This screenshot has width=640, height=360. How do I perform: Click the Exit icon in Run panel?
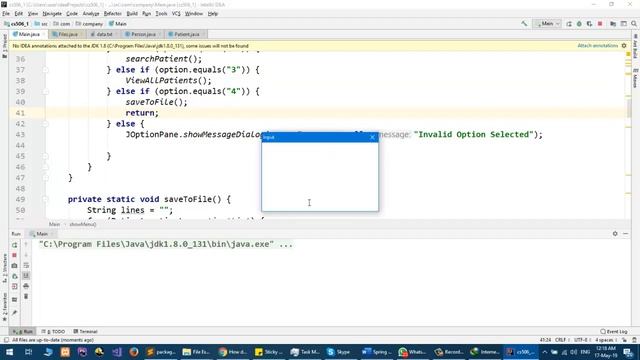tap(15, 287)
